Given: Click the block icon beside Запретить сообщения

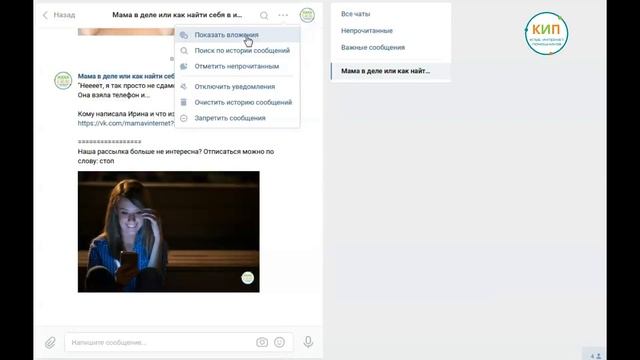Looking at the screenshot, I should pos(184,118).
